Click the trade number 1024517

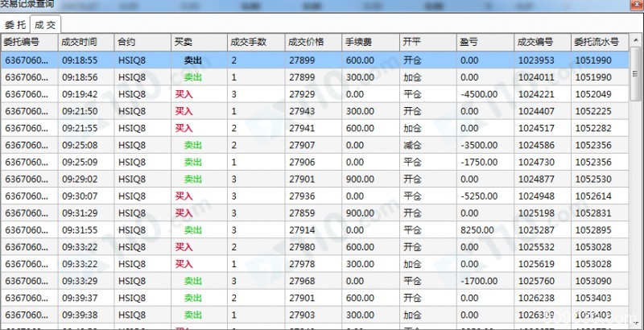click(x=536, y=128)
